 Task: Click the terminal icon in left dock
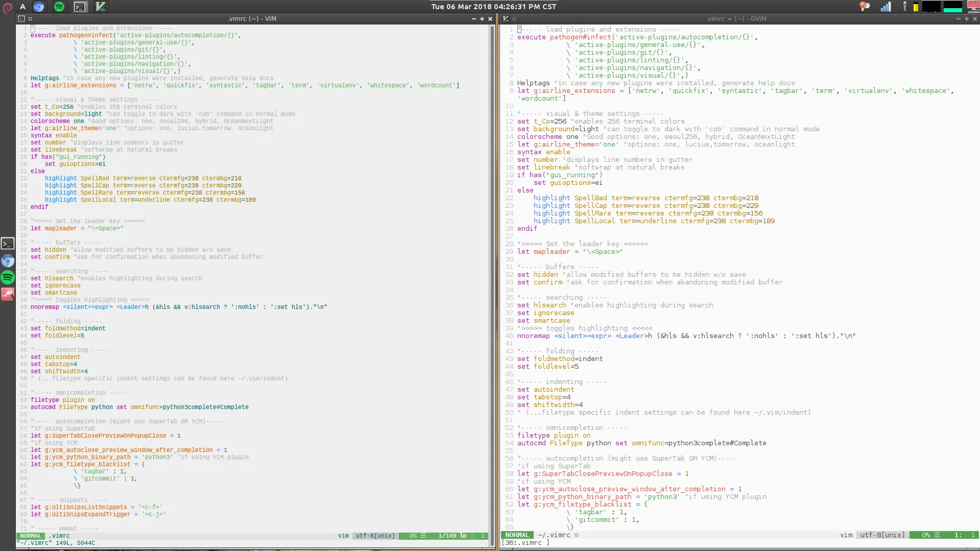click(x=8, y=244)
